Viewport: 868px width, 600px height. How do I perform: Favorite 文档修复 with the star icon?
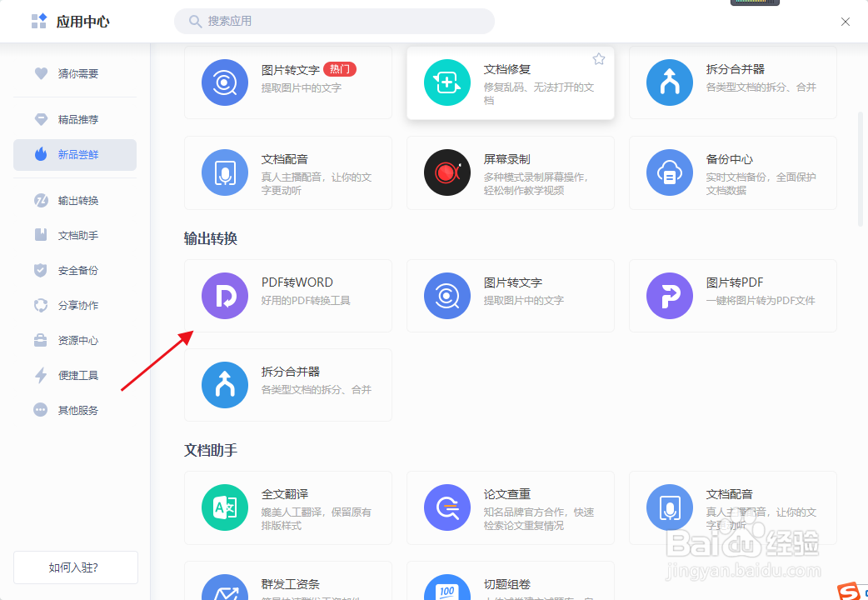(599, 59)
